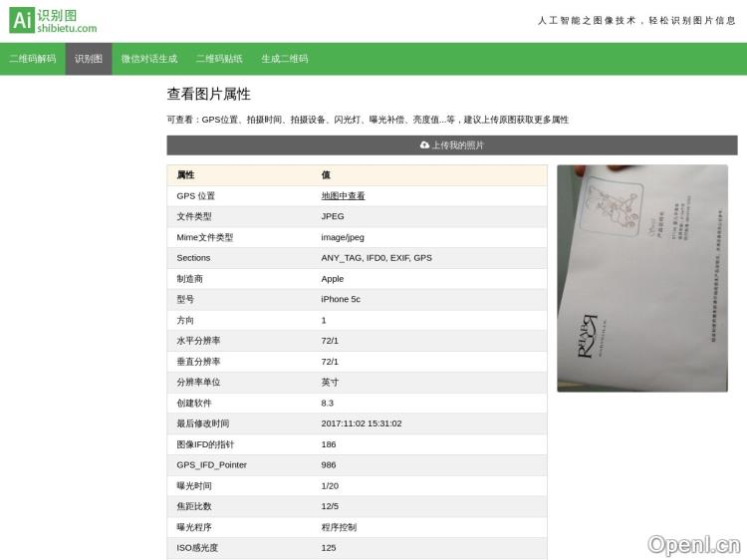Click the ANY_TAG, IFD0, EXIF, GPS value
The height and width of the screenshot is (560, 747).
(x=376, y=258)
